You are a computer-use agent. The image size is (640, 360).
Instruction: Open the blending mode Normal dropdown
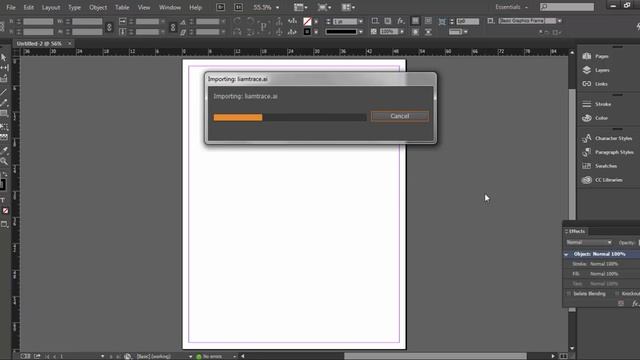[589, 242]
